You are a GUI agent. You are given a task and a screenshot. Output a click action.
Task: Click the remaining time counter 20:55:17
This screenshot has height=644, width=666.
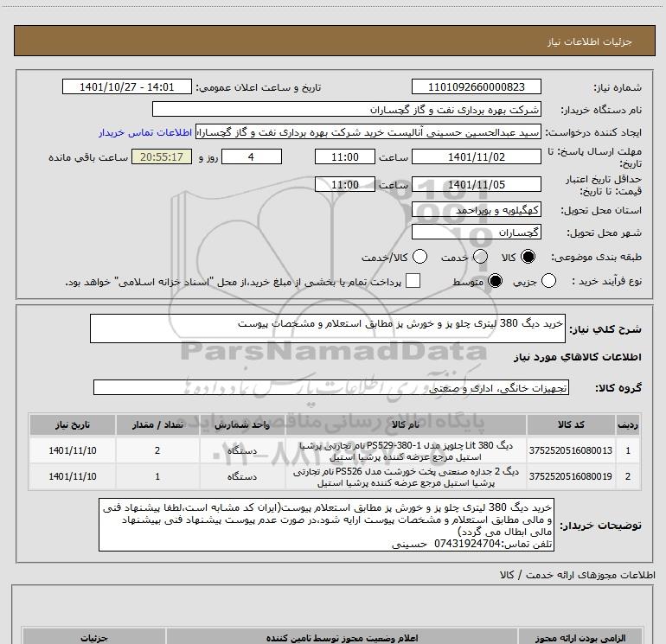[162, 157]
